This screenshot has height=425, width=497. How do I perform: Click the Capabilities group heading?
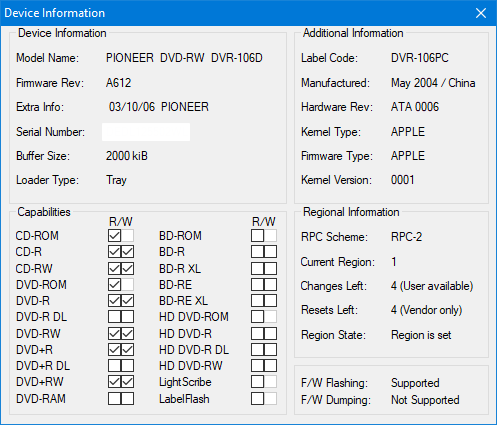(44, 212)
